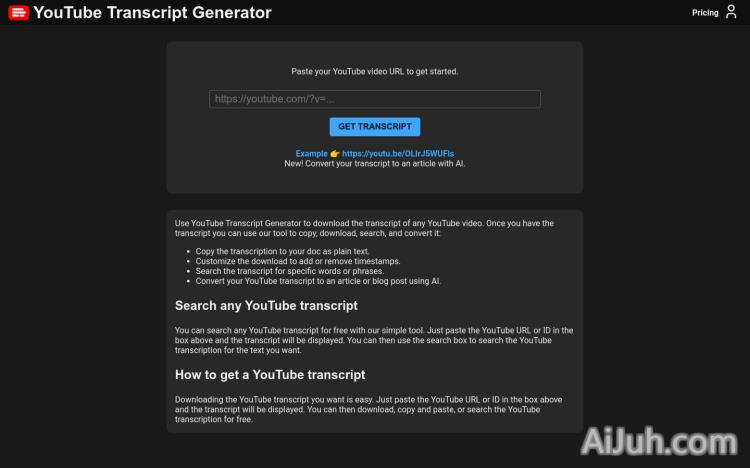The width and height of the screenshot is (750, 468).
Task: Open the example link https://youtu.be/OLlrJ5WUFls
Action: pyautogui.click(x=398, y=154)
